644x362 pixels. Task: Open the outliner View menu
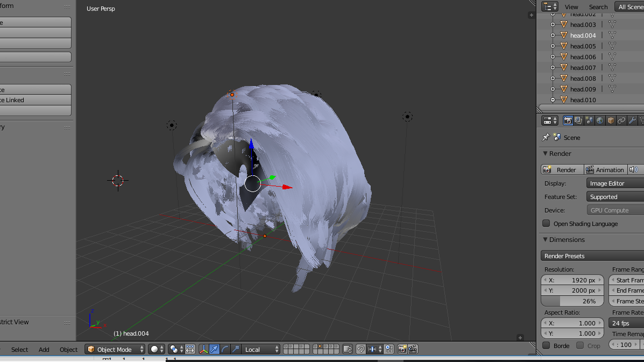click(x=571, y=6)
